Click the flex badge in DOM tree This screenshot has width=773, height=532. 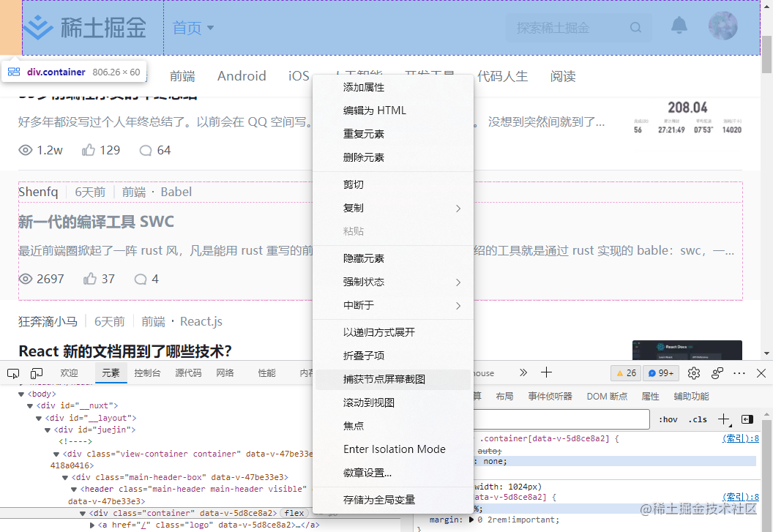tap(294, 513)
